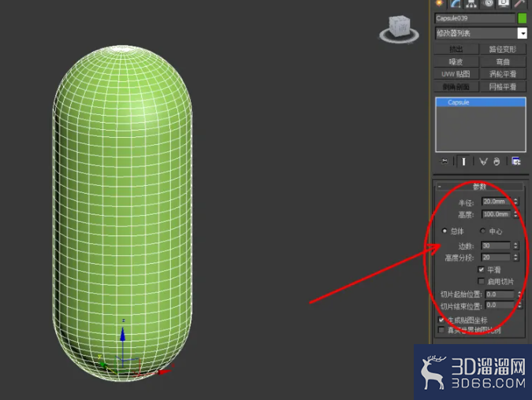532x400 pixels.
Task: Click the green capsule model in viewport
Action: pos(122,213)
